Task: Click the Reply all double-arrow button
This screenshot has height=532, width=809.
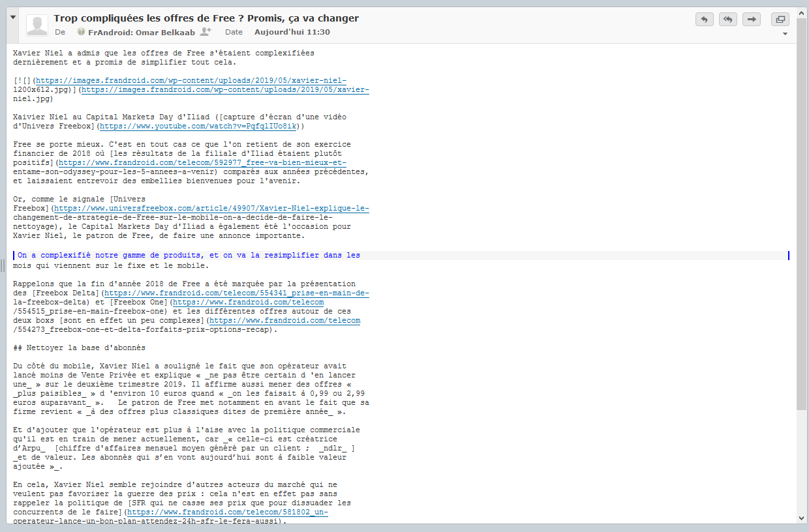Action: click(x=728, y=20)
